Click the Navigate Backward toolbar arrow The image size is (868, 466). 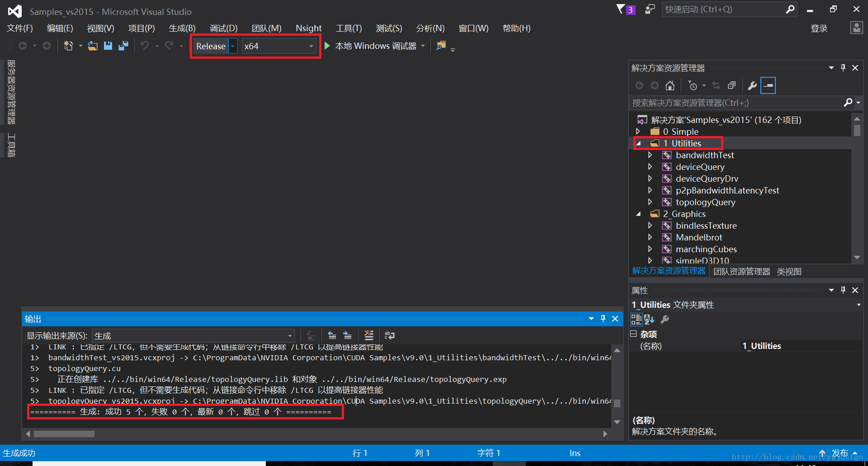coord(23,46)
